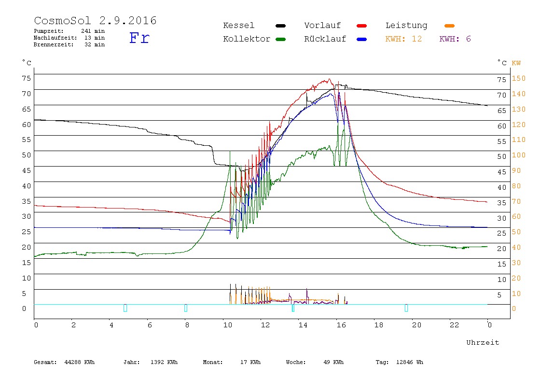Click the orange "100" KW axis value
This screenshot has height=392, width=554.
(519, 155)
